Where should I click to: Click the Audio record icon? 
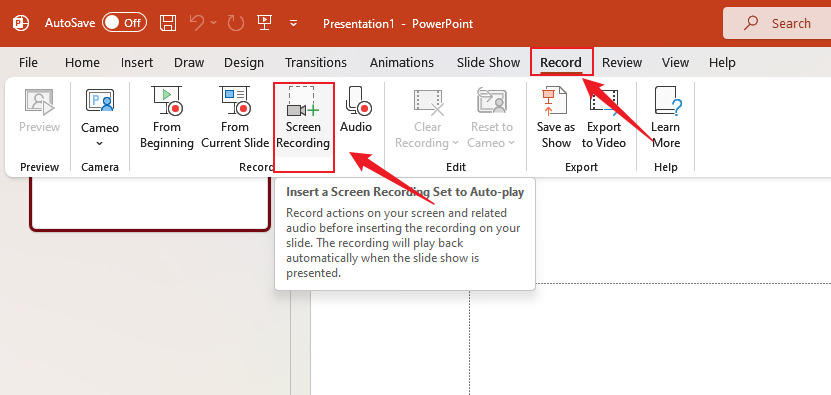pyautogui.click(x=358, y=101)
